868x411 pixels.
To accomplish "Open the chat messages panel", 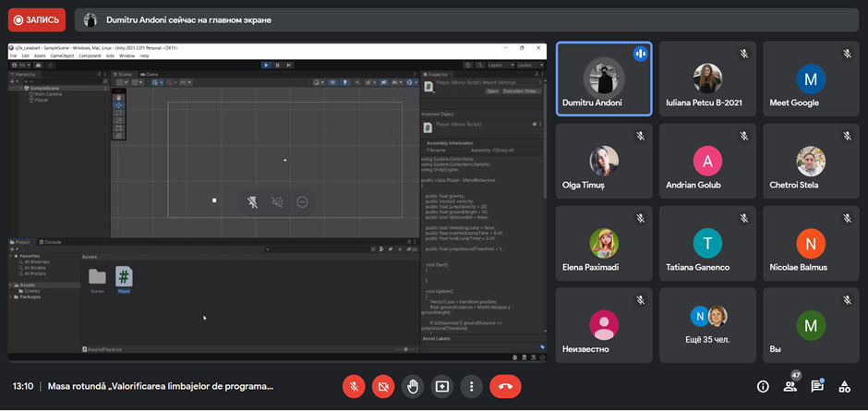I will (x=817, y=386).
